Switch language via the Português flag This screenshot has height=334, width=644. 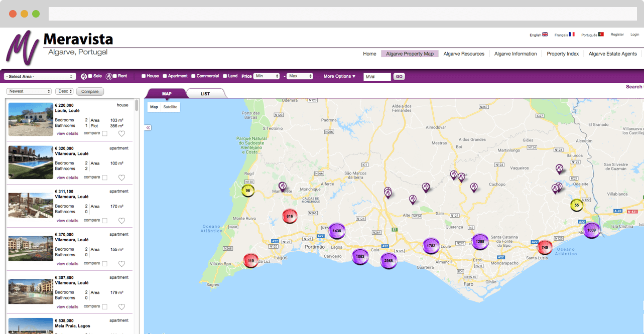tap(601, 35)
